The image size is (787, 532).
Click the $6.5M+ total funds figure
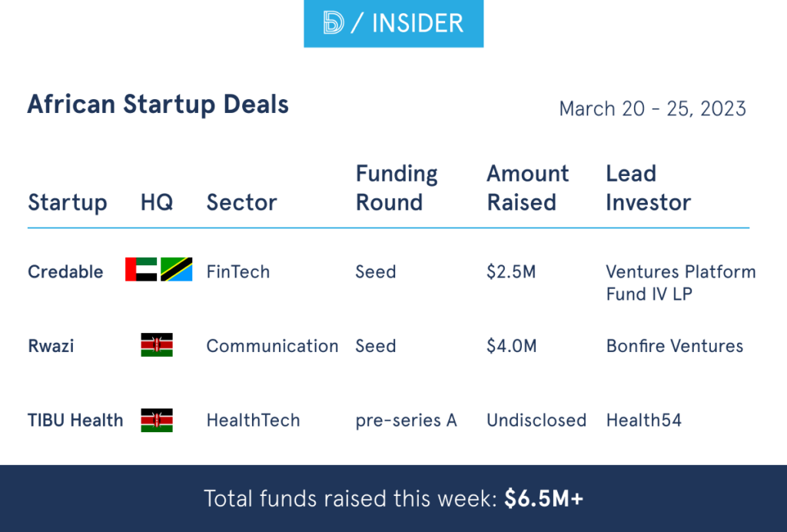(x=544, y=499)
